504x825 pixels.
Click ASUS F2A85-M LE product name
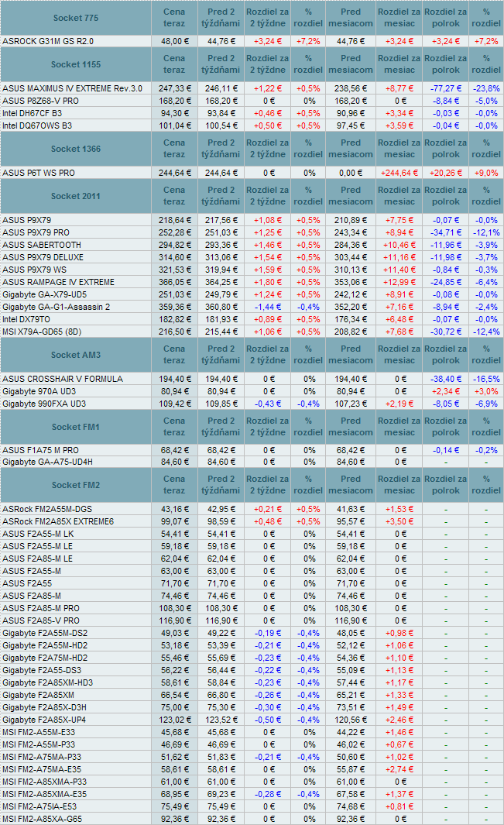pyautogui.click(x=37, y=559)
